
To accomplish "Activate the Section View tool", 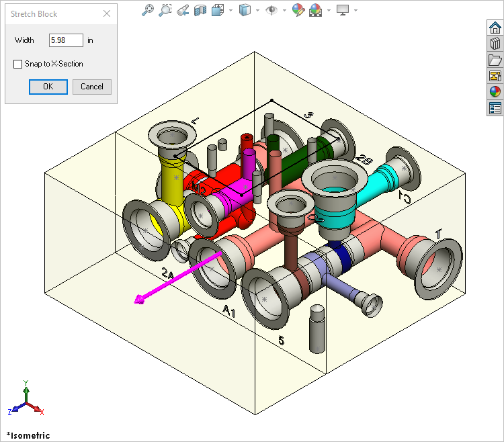I will pos(200,10).
